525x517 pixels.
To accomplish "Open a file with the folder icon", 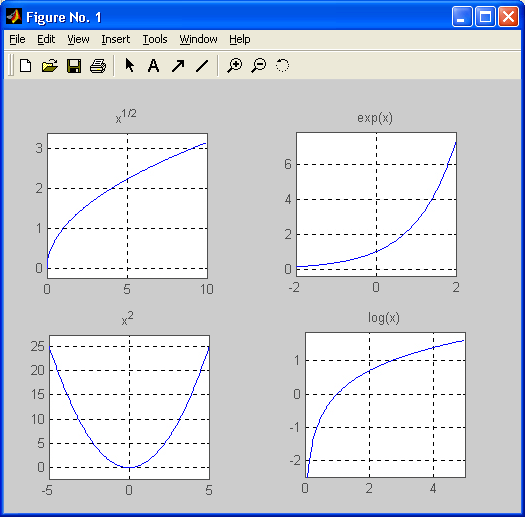I will 50,65.
